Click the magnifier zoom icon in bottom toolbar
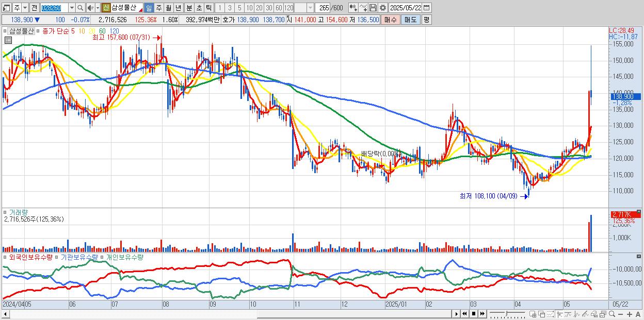This screenshot has height=320, width=644. [x=611, y=314]
